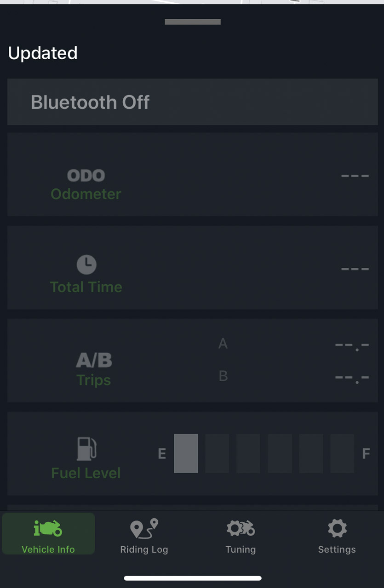Screen dimensions: 384x588
Task: Tap the highlighted first fuel level bar
Action: [x=186, y=453]
